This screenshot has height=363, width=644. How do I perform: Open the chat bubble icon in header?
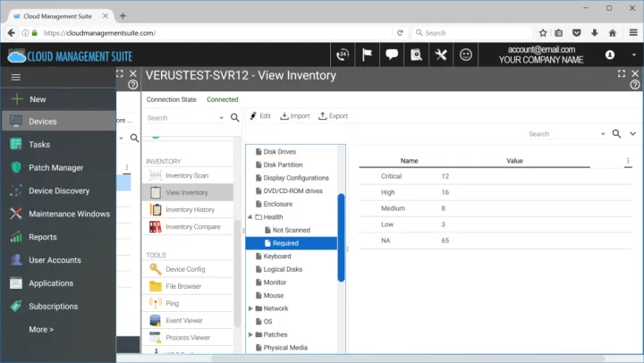[392, 55]
